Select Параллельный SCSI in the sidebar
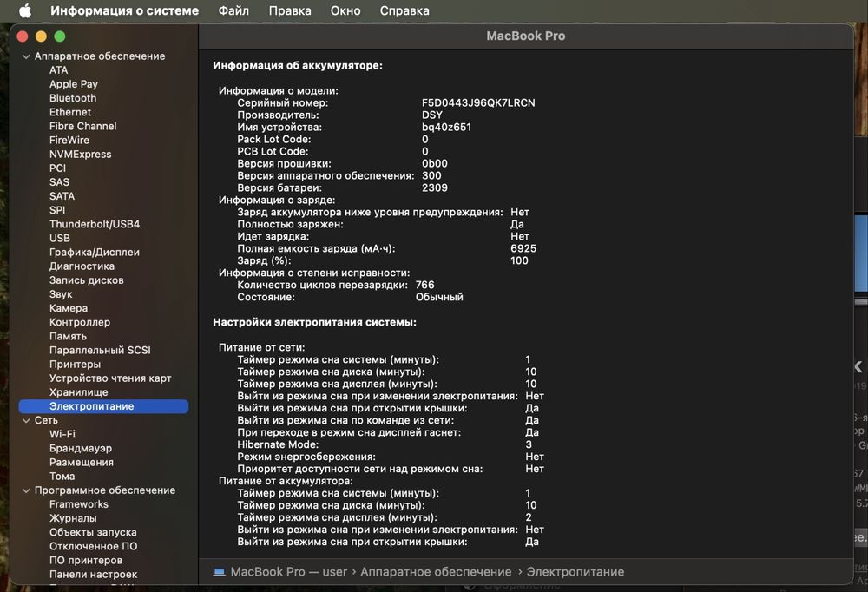The image size is (868, 592). coord(100,351)
